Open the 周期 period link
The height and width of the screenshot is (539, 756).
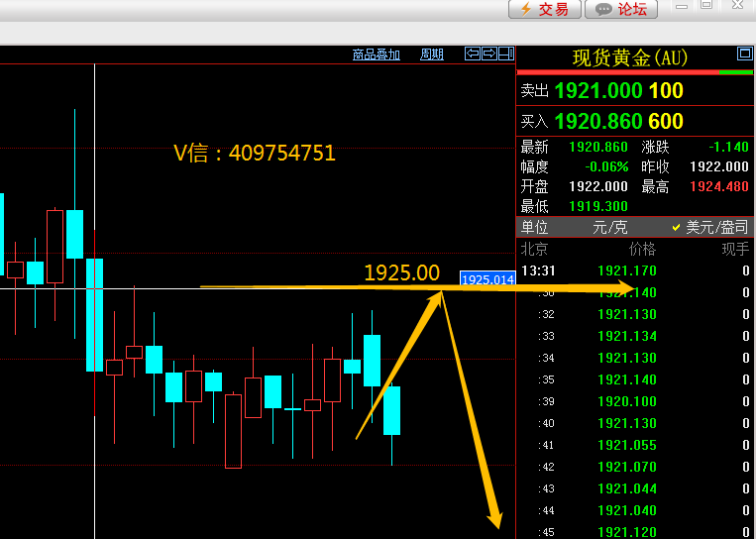pyautogui.click(x=432, y=54)
